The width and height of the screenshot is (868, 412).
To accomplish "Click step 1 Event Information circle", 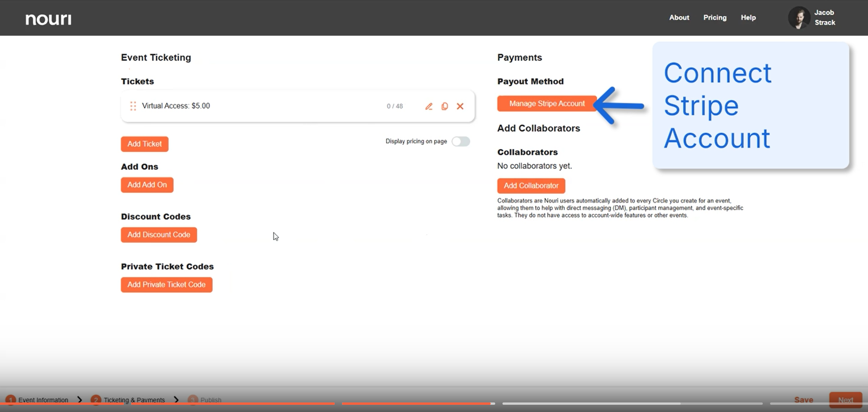I will pyautogui.click(x=10, y=400).
